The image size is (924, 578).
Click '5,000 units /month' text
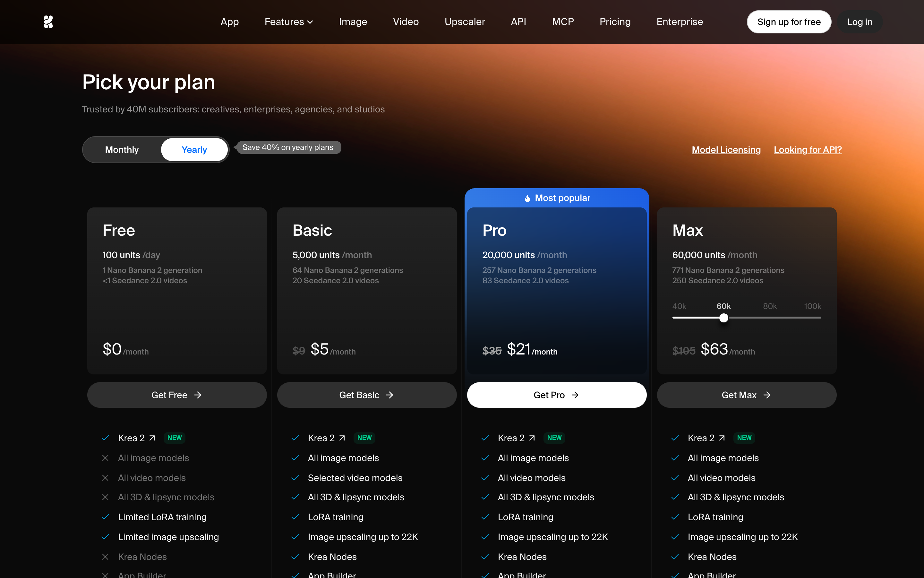pos(332,255)
